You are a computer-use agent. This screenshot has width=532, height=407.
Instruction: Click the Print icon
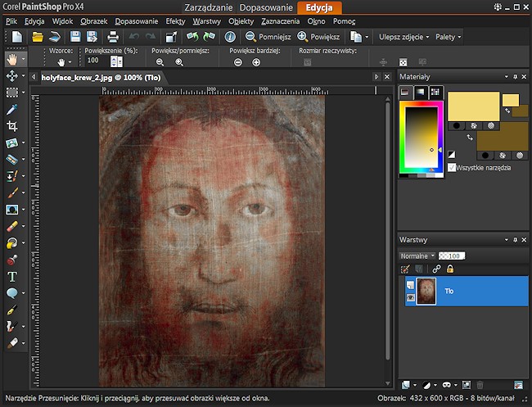pos(113,37)
